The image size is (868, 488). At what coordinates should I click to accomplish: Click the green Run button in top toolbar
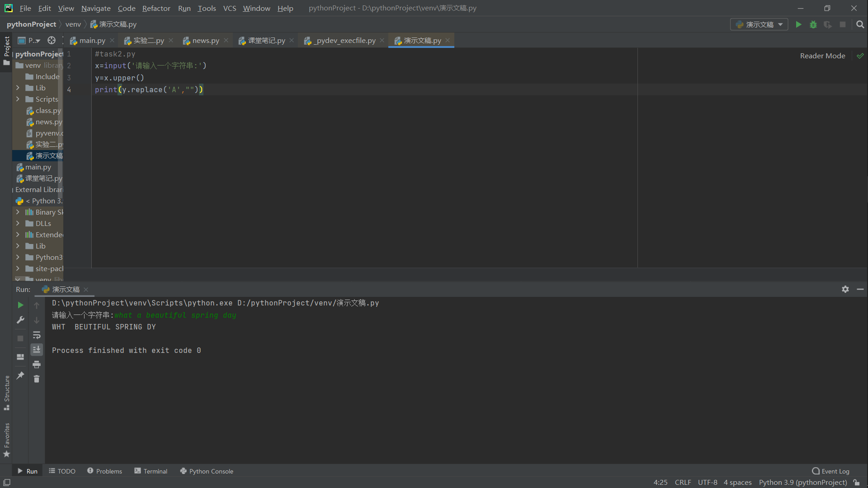798,24
